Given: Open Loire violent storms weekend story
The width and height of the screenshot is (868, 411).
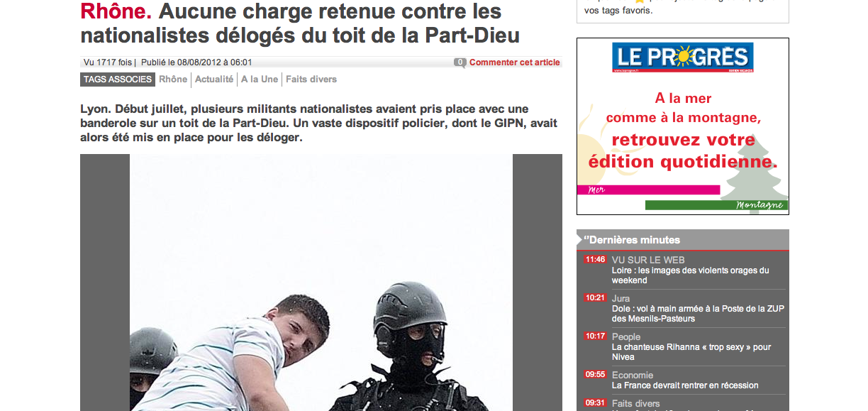Looking at the screenshot, I should point(690,275).
